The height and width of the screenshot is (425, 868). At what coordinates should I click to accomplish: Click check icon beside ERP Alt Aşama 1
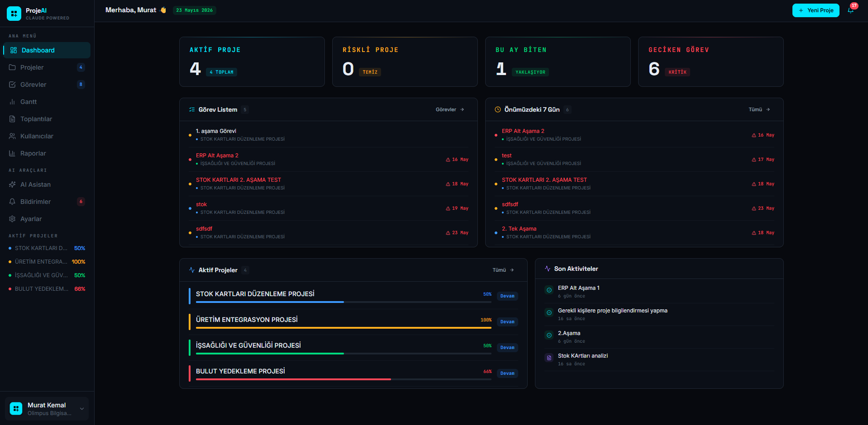549,290
